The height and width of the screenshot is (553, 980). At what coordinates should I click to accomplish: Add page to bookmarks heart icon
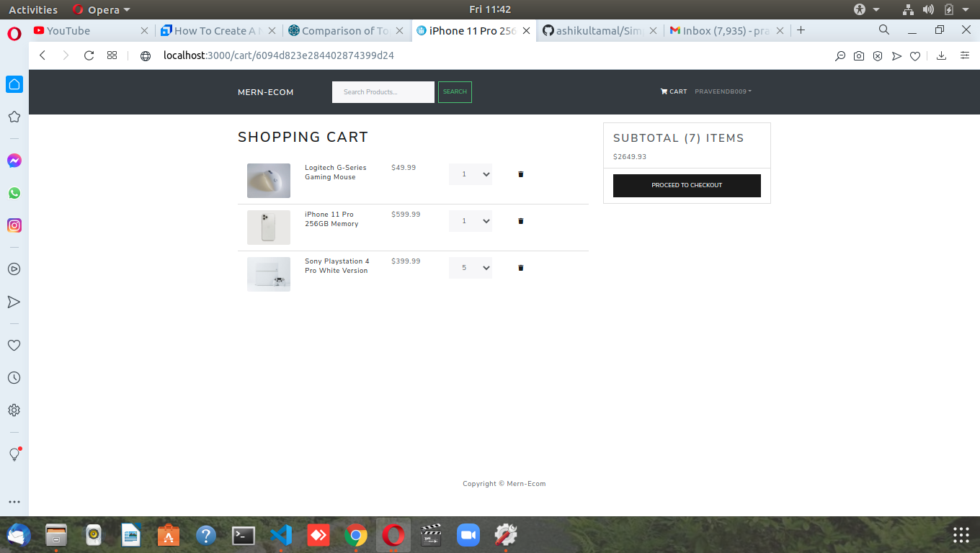[915, 56]
